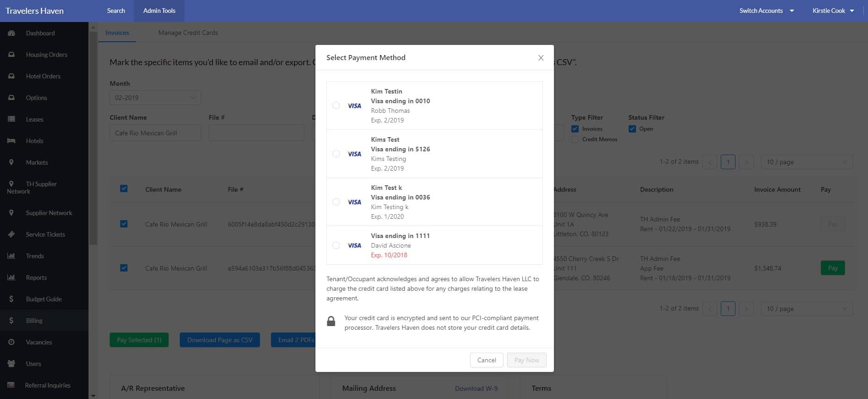Toggle the select-all checkbox in table header
The height and width of the screenshot is (399, 868).
click(x=124, y=188)
